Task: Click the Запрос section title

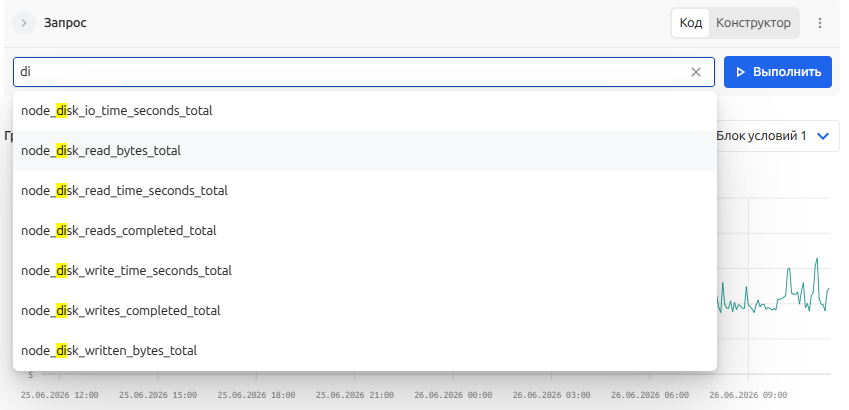Action: [65, 23]
